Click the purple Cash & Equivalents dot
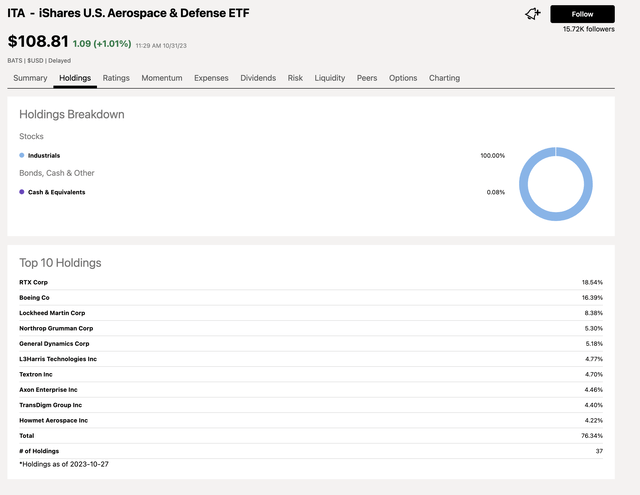The height and width of the screenshot is (495, 640). [x=22, y=192]
